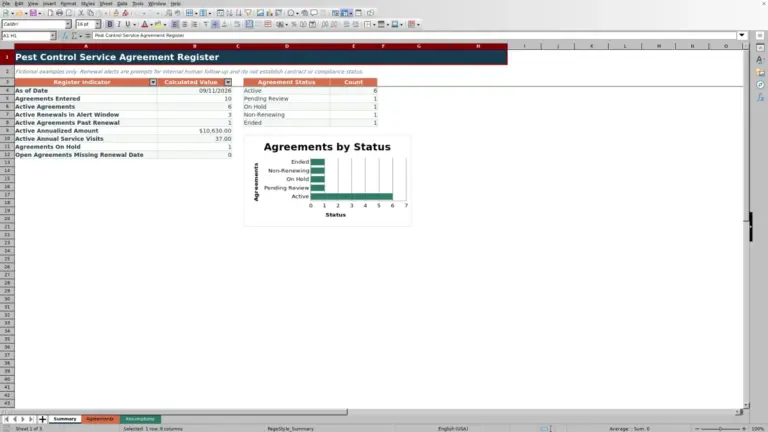Switch to the Agreements sheet tab

[99, 419]
